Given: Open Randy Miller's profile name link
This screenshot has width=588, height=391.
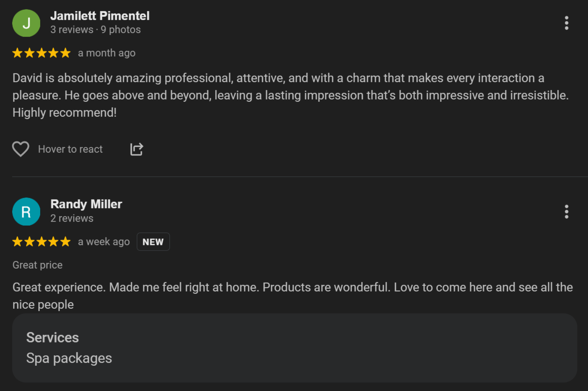Looking at the screenshot, I should pyautogui.click(x=86, y=204).
